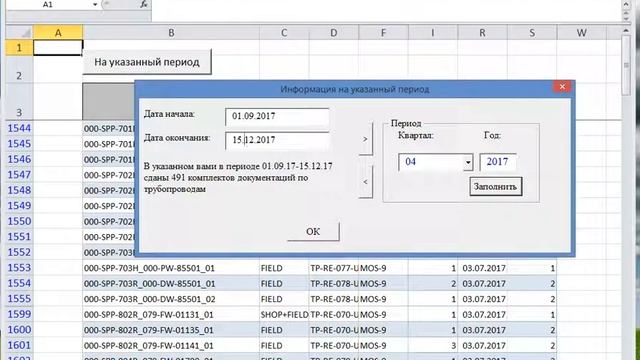Screen dimensions: 640x360
Task: Click the Select All corner triangle
Action: click(20, 33)
